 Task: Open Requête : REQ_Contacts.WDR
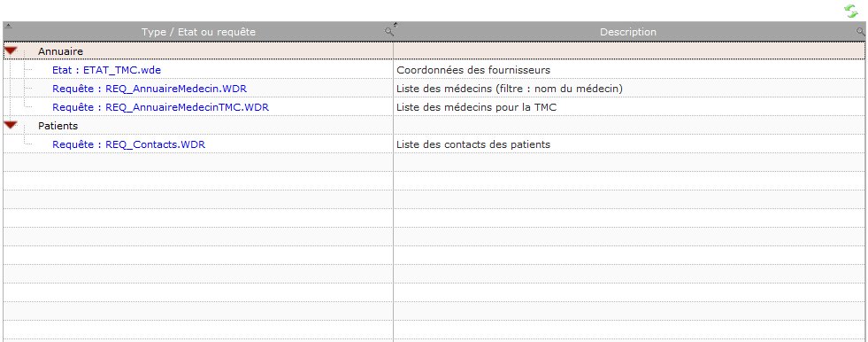point(128,144)
